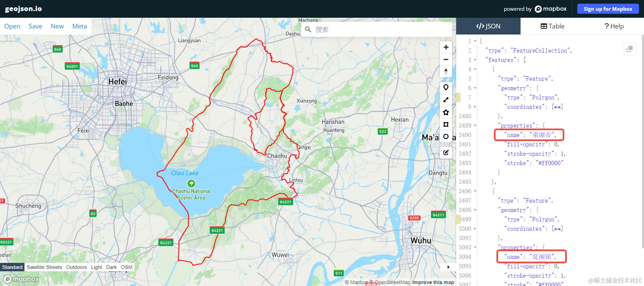Open the Open menu
This screenshot has width=644, height=286.
click(12, 26)
